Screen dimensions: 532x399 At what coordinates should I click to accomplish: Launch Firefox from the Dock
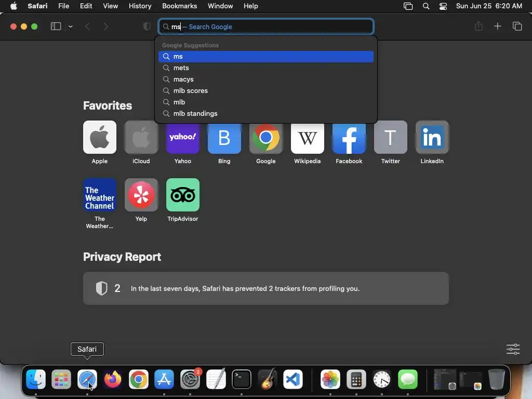(x=113, y=379)
